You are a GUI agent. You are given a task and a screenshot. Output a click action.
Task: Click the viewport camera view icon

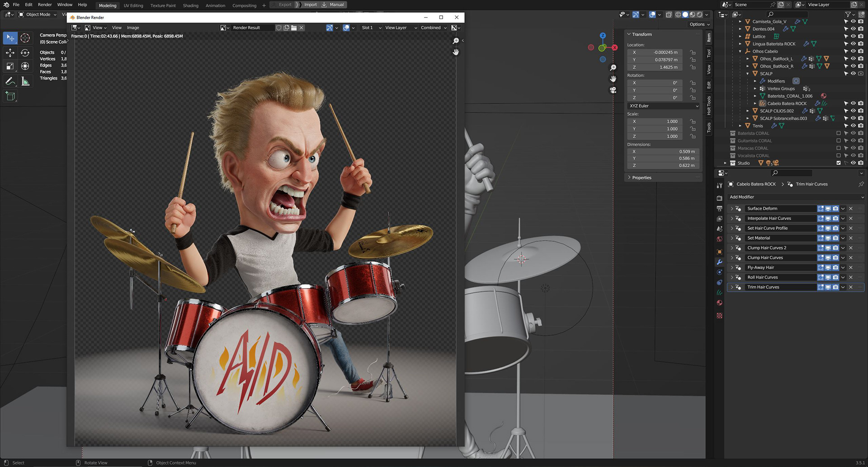(x=613, y=90)
